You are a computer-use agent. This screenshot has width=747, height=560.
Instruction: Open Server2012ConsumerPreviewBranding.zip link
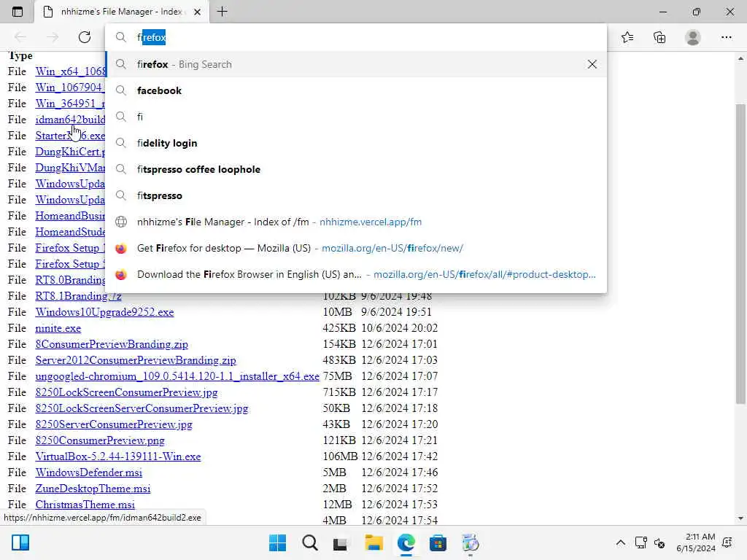135,360
